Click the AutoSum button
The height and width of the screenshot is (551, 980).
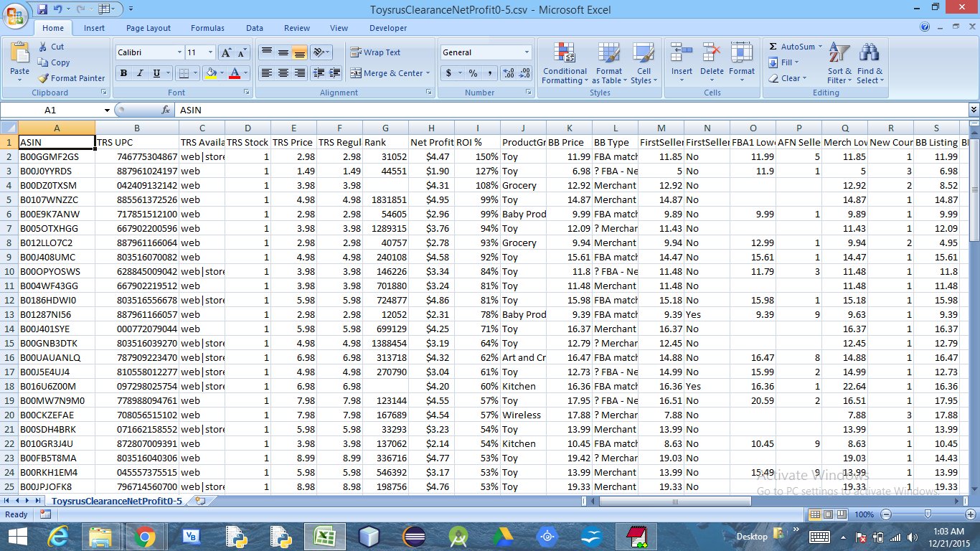pos(792,47)
